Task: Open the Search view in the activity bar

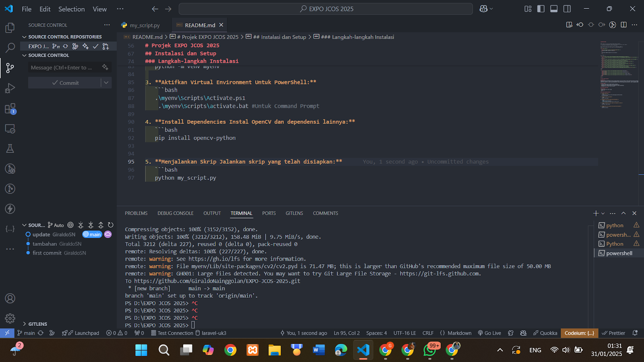Action: pos(10,48)
